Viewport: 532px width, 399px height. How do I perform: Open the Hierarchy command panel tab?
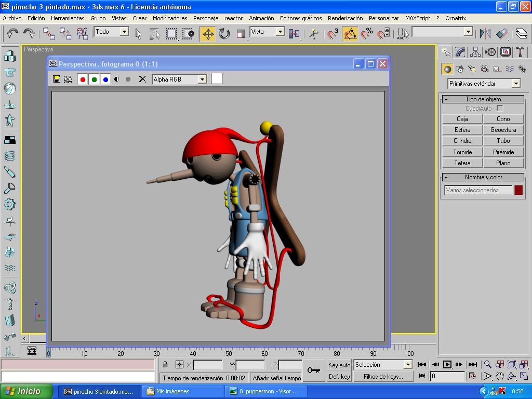click(475, 52)
